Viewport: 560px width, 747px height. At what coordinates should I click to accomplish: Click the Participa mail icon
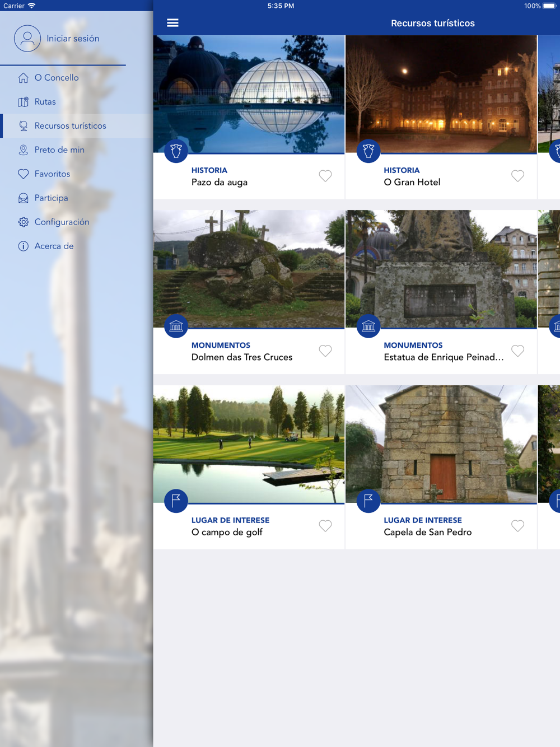[23, 198]
